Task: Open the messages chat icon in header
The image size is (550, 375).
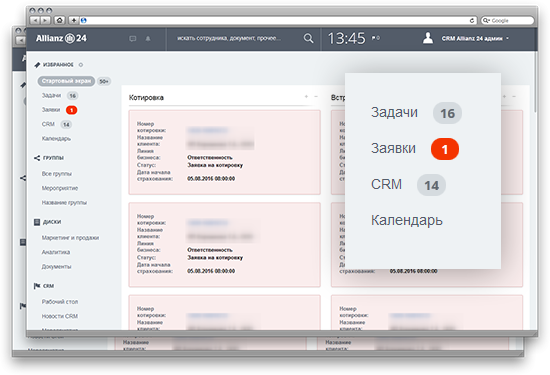Action: [x=133, y=39]
